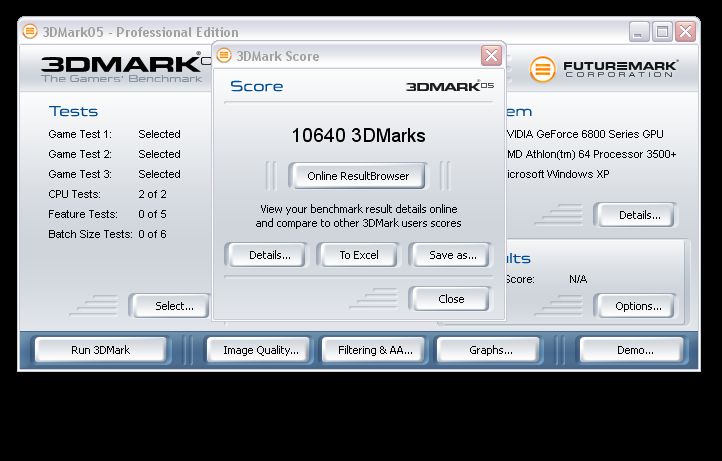Click the 10640 3DMarks score text
This screenshot has height=461, width=722.
tap(358, 135)
